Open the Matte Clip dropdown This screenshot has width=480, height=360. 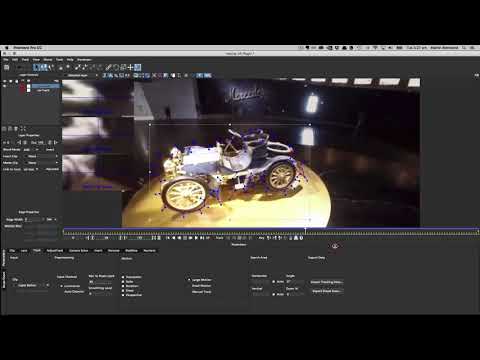[42, 163]
